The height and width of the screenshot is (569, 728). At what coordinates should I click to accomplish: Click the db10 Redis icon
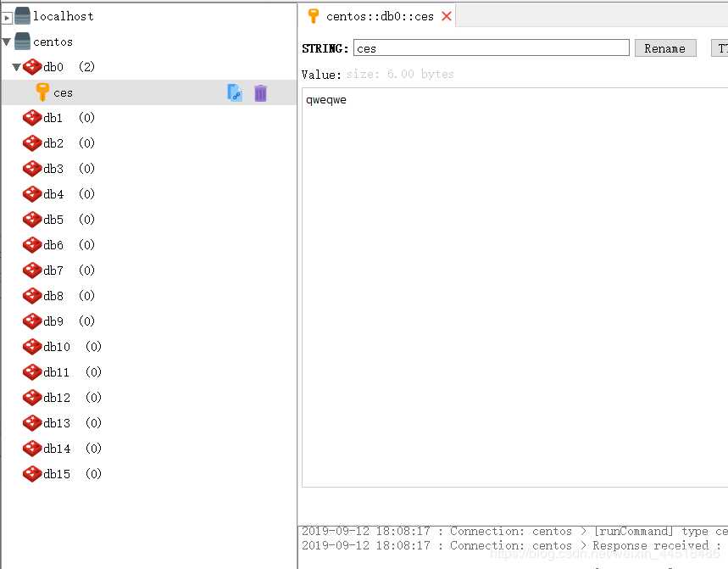point(32,347)
